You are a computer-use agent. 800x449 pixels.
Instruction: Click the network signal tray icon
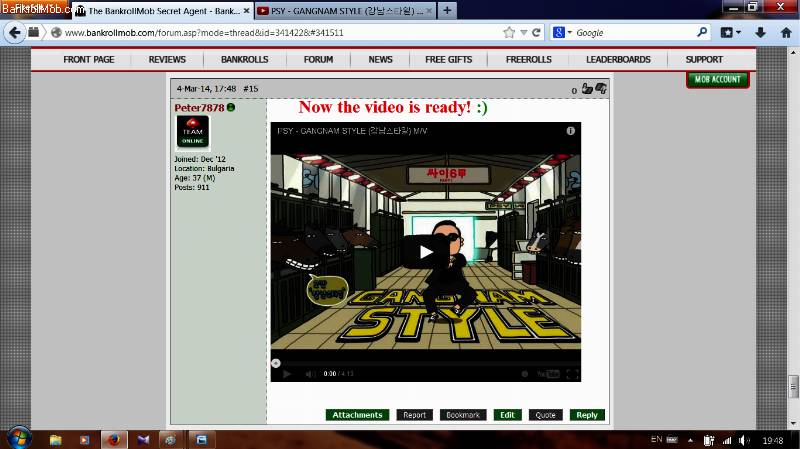(x=727, y=440)
